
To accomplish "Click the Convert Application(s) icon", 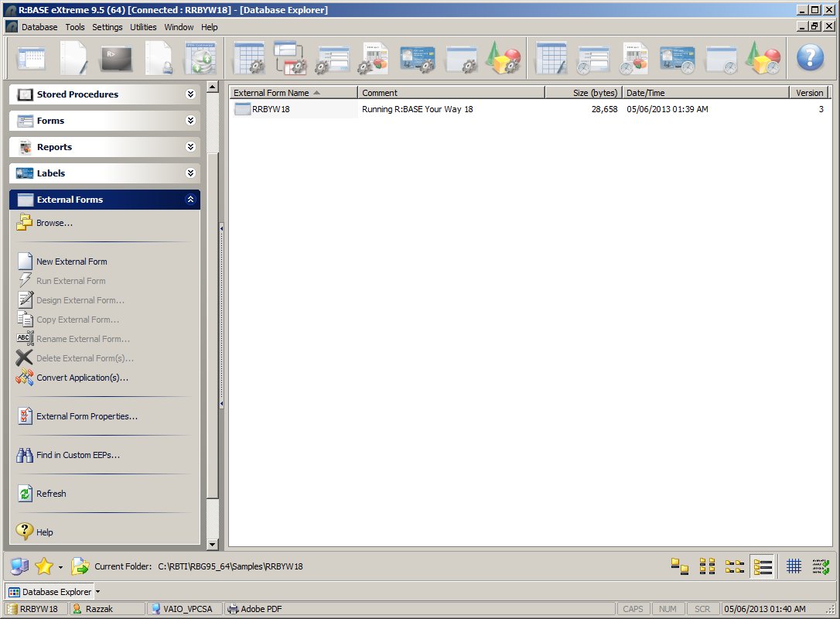I will (25, 378).
